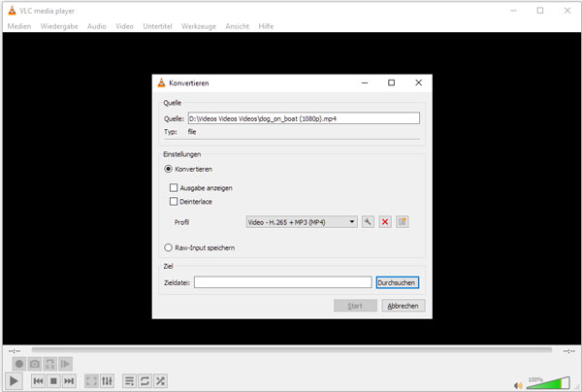The image size is (582, 392).
Task: Toggle fullscreen video mode
Action: pyautogui.click(x=91, y=381)
